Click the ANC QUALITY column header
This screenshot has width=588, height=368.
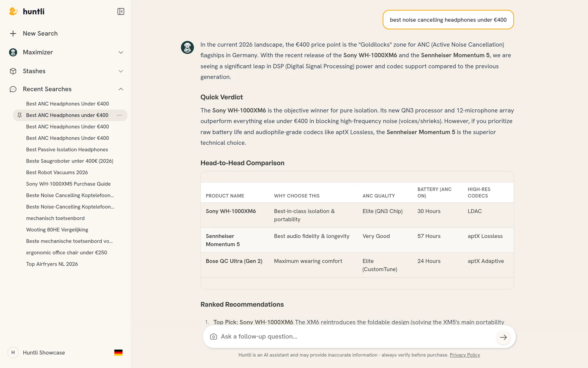(x=379, y=196)
